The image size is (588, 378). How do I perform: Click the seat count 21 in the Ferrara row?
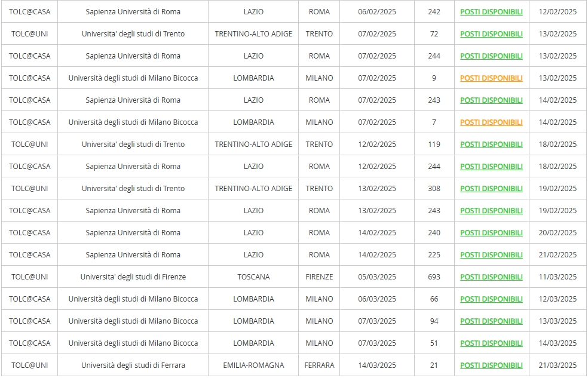click(434, 365)
